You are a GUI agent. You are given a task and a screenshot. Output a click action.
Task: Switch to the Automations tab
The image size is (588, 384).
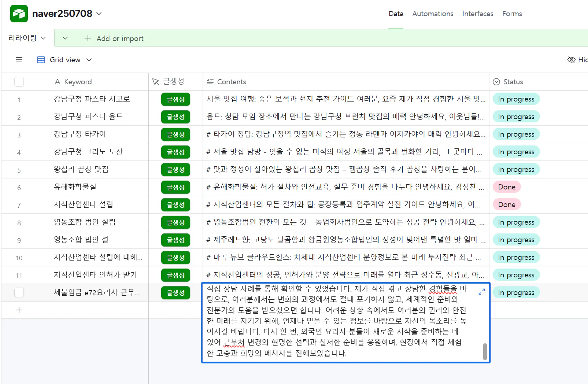[433, 14]
